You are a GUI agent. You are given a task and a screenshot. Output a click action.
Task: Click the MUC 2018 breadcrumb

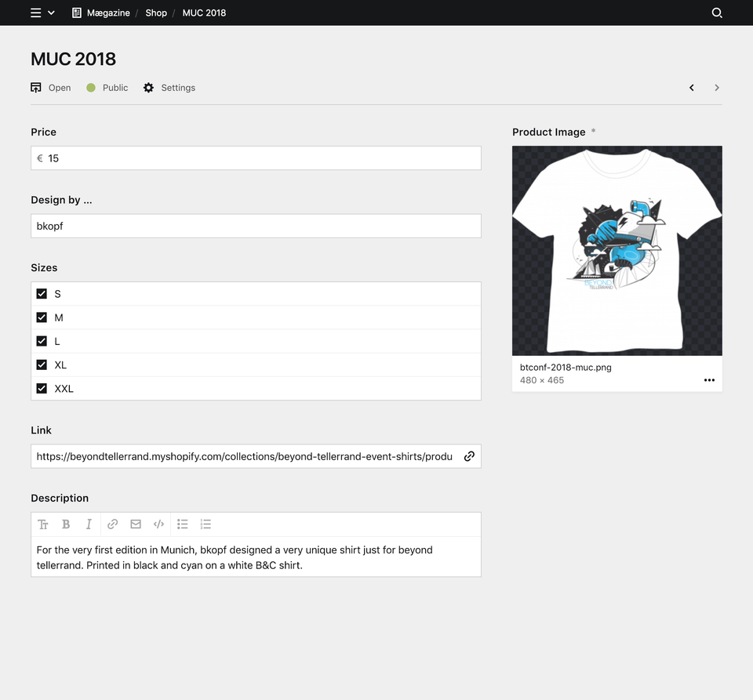click(204, 13)
